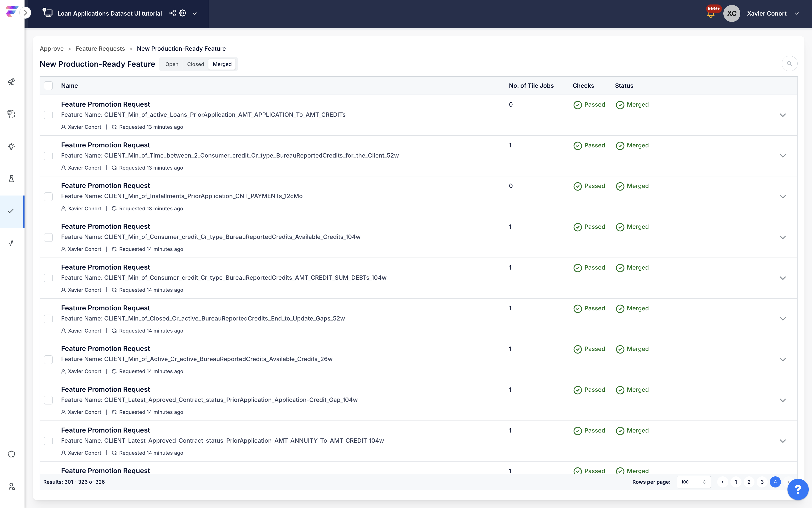Screen dimensions: 812x508
Task: Select checkbox for CNT_PAYMENTs_12cMo feature row
Action: [x=48, y=196]
